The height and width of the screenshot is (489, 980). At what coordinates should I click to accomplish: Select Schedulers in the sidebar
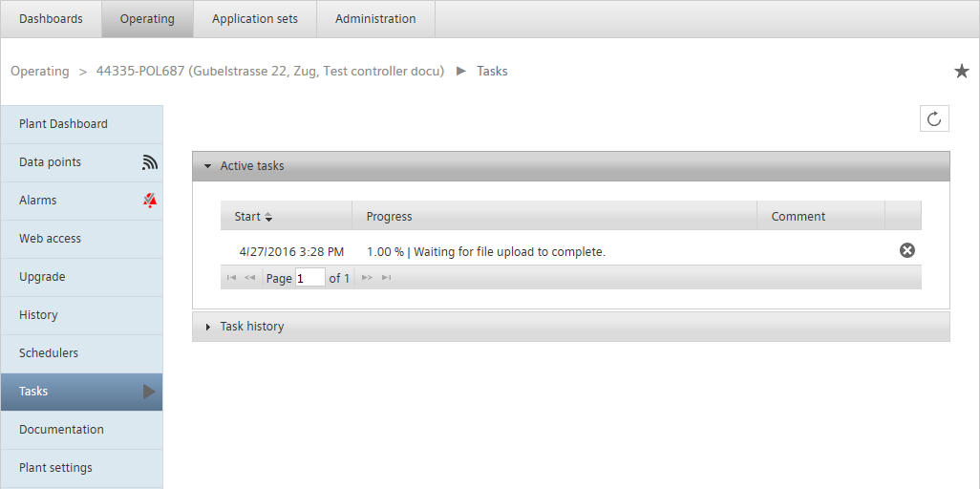point(81,353)
